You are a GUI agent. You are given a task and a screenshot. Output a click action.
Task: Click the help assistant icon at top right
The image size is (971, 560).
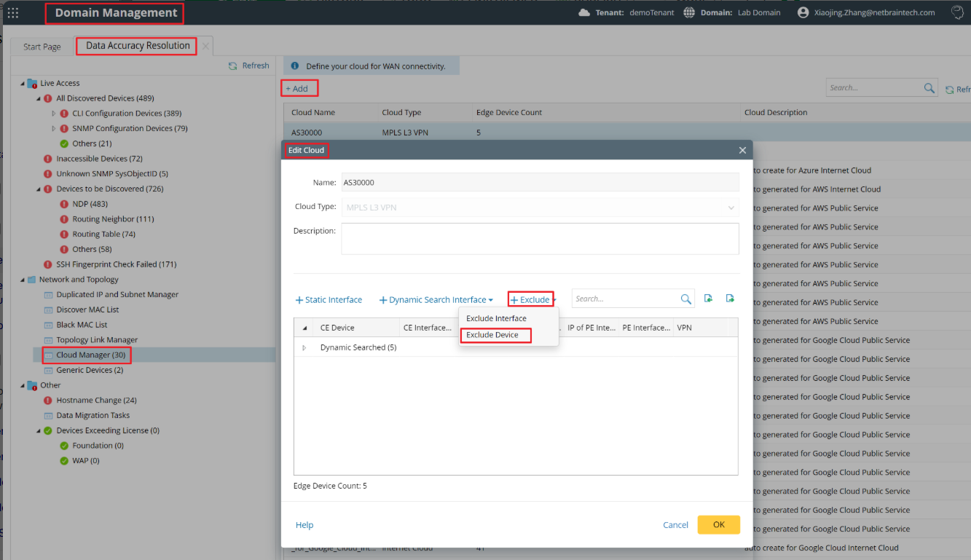tap(956, 12)
